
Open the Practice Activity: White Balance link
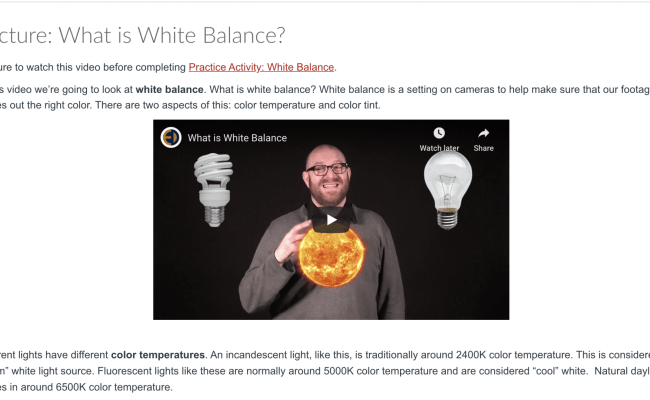(x=261, y=67)
